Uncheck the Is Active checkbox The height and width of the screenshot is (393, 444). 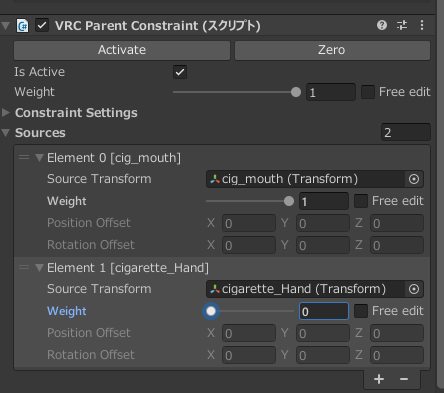click(180, 72)
